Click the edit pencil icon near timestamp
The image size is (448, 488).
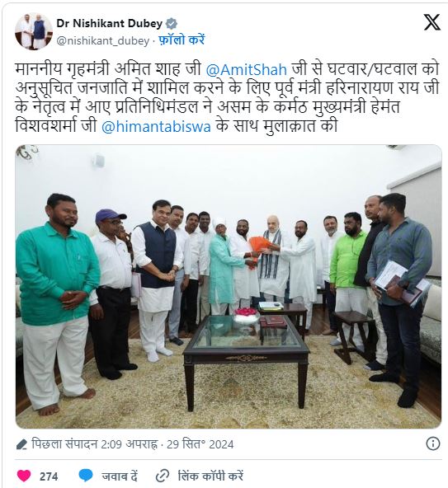(21, 444)
